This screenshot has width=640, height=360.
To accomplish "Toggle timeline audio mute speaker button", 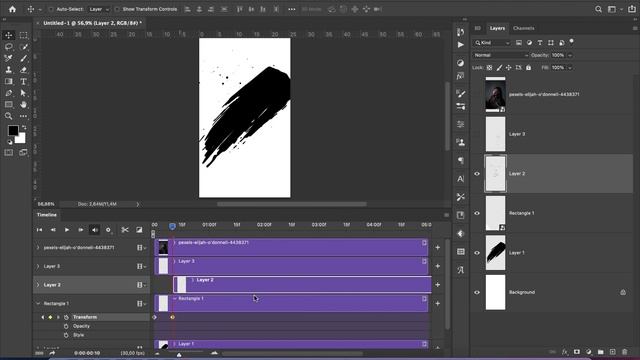I will point(94,230).
